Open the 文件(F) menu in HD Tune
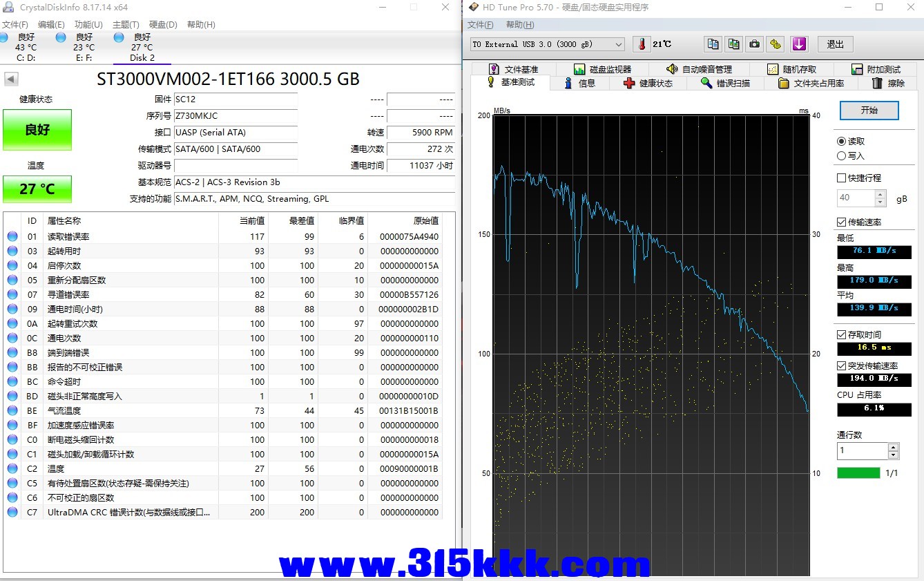Viewport: 924px width, 581px height. [x=481, y=25]
